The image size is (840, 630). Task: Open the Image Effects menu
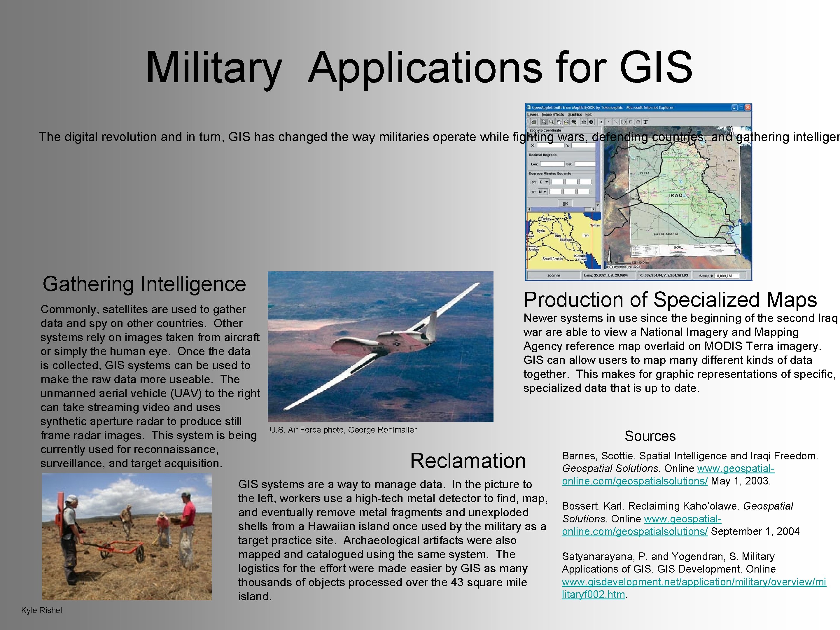click(x=553, y=115)
